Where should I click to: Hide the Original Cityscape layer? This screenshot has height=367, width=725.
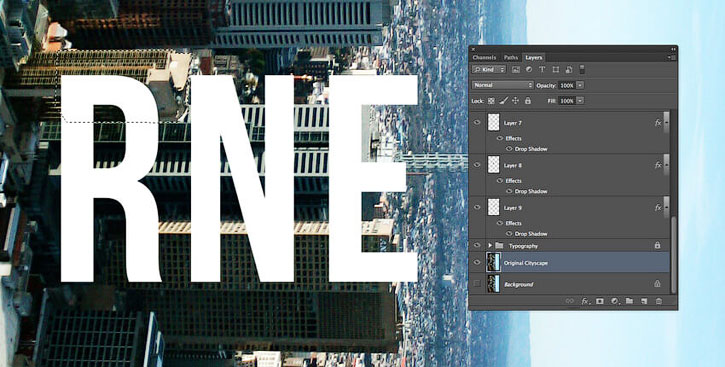pyautogui.click(x=477, y=263)
